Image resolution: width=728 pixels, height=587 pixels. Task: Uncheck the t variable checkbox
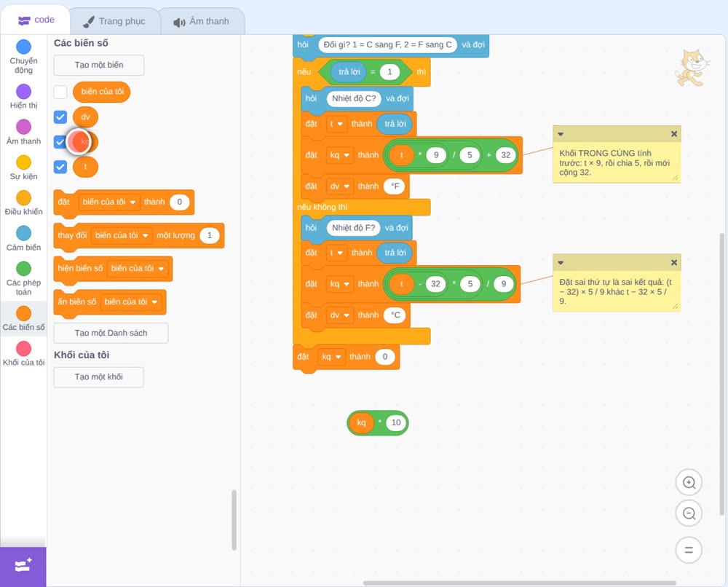point(60,167)
